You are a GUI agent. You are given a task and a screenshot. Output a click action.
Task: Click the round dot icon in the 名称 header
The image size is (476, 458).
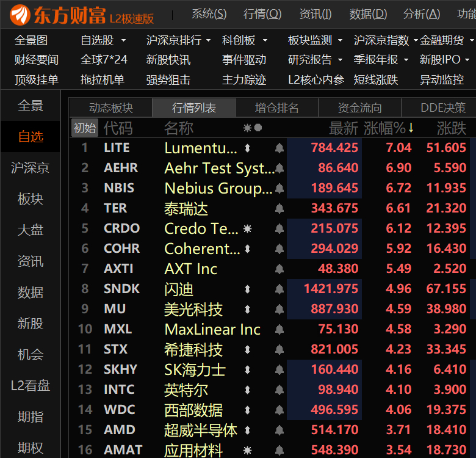coord(258,128)
